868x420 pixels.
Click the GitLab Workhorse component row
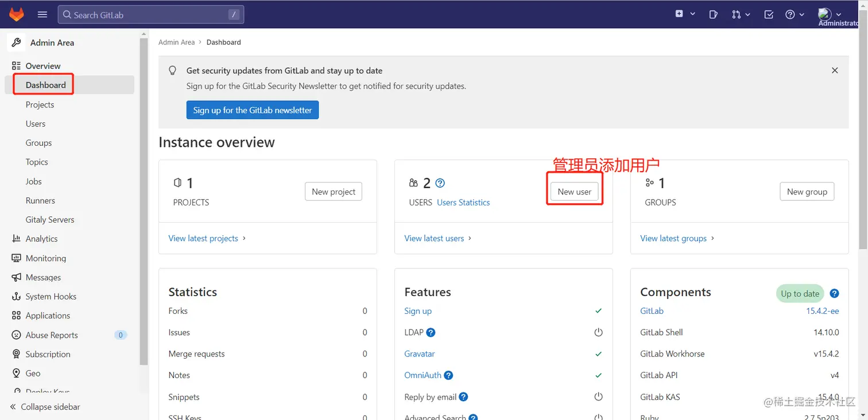(x=739, y=354)
